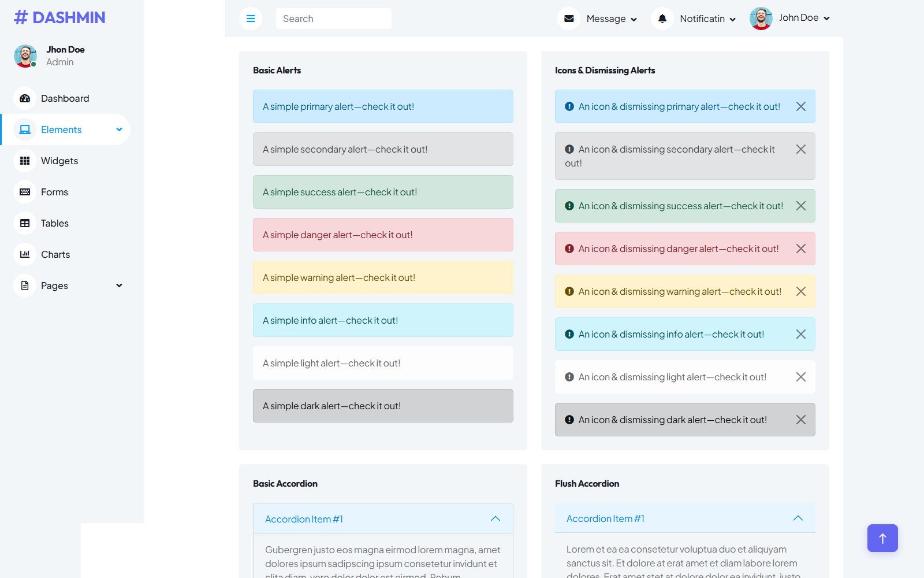Click 'A simple danger alert' text
924x578 pixels.
pos(338,235)
